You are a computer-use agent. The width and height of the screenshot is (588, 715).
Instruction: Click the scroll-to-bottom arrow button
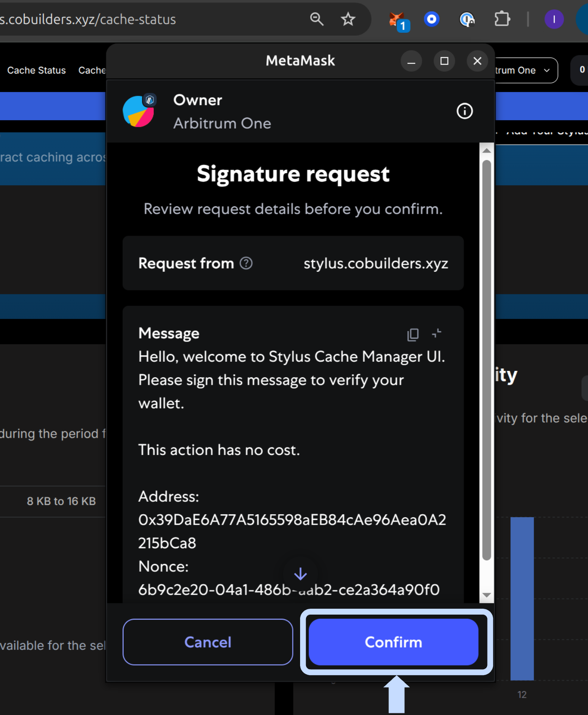tap(300, 574)
